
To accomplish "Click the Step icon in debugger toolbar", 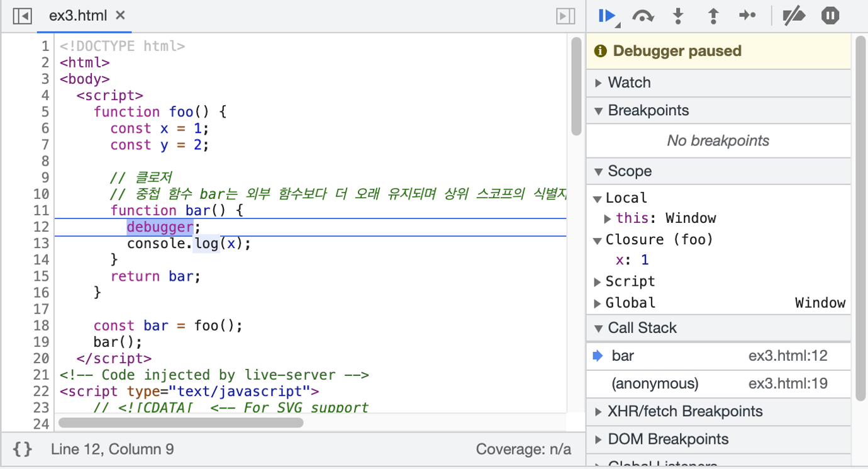I will [x=747, y=16].
